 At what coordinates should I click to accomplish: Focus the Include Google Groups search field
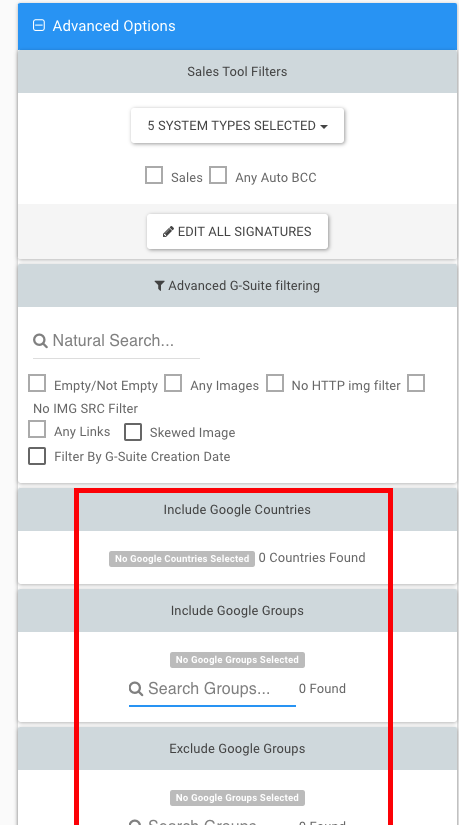coord(212,689)
